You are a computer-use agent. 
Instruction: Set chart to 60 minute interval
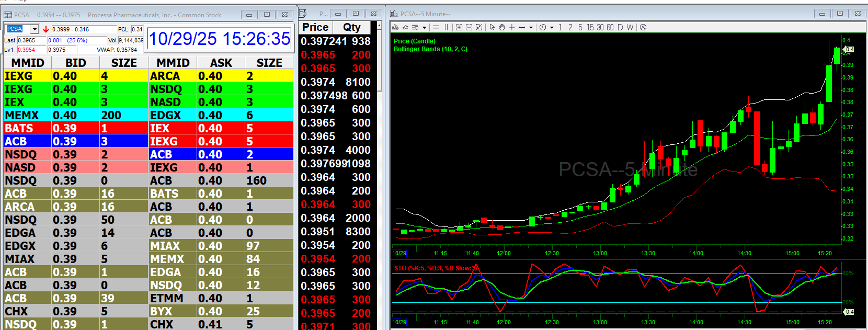pyautogui.click(x=610, y=27)
